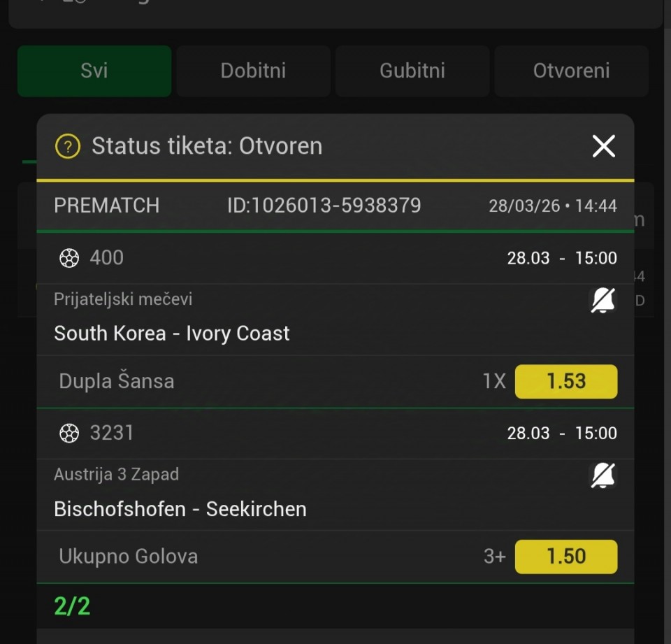Toggle notification bell for Bischofshofen match
Image resolution: width=671 pixels, height=644 pixels.
[x=603, y=475]
